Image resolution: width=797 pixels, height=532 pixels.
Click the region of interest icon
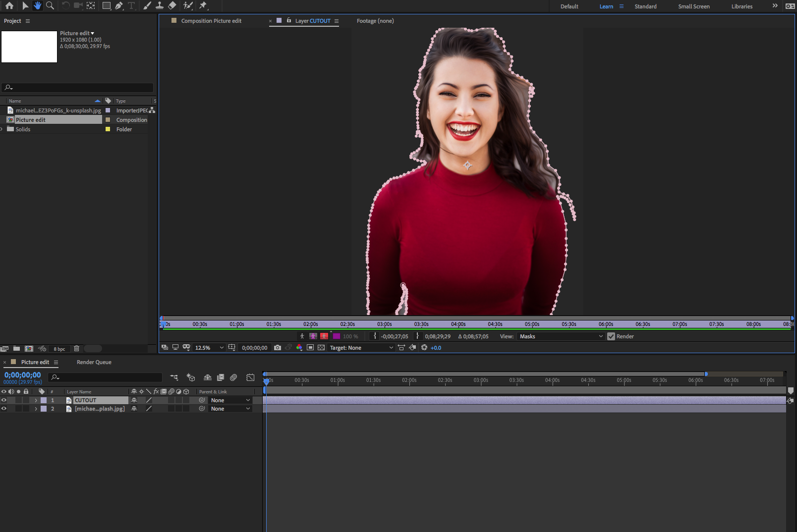tap(310, 348)
